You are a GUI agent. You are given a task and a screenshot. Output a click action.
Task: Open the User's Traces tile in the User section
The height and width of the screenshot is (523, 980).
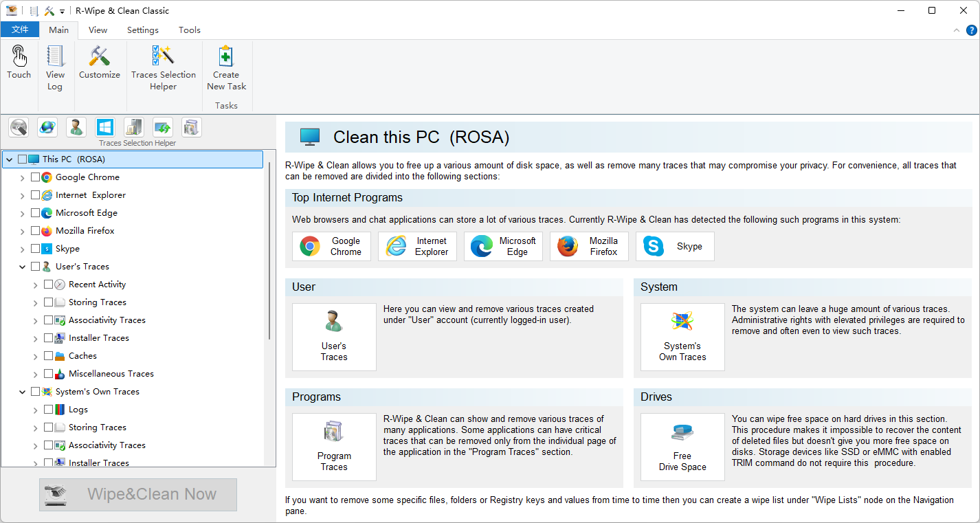tap(334, 337)
